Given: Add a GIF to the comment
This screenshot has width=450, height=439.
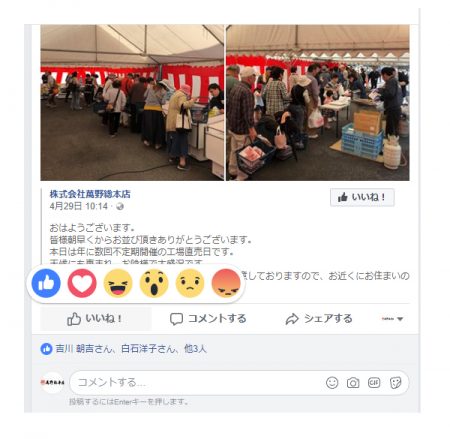Looking at the screenshot, I should pyautogui.click(x=374, y=383).
